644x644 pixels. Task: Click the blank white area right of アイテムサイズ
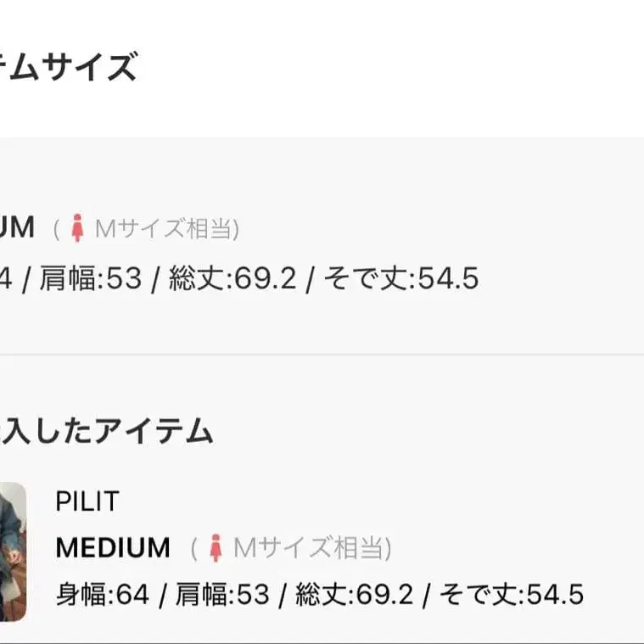(x=382, y=67)
